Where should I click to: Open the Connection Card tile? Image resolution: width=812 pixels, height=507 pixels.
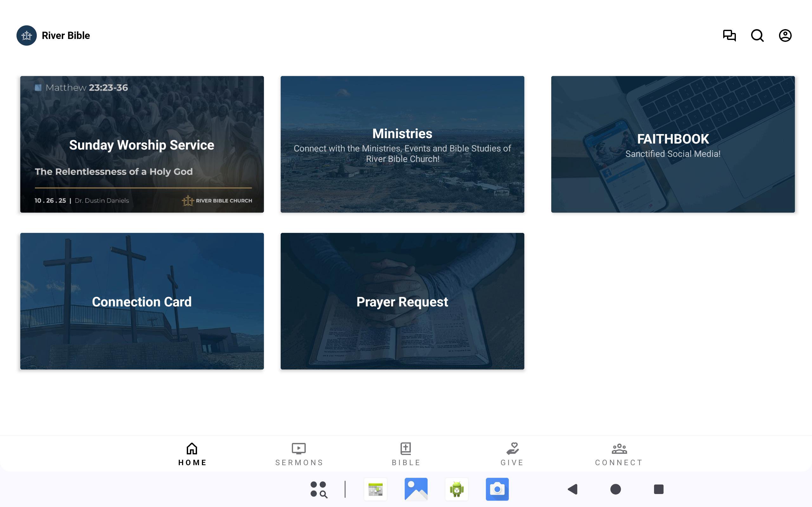click(142, 301)
